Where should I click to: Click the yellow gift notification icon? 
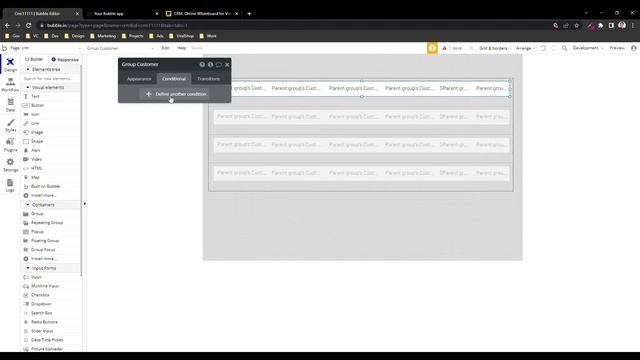pos(432,48)
